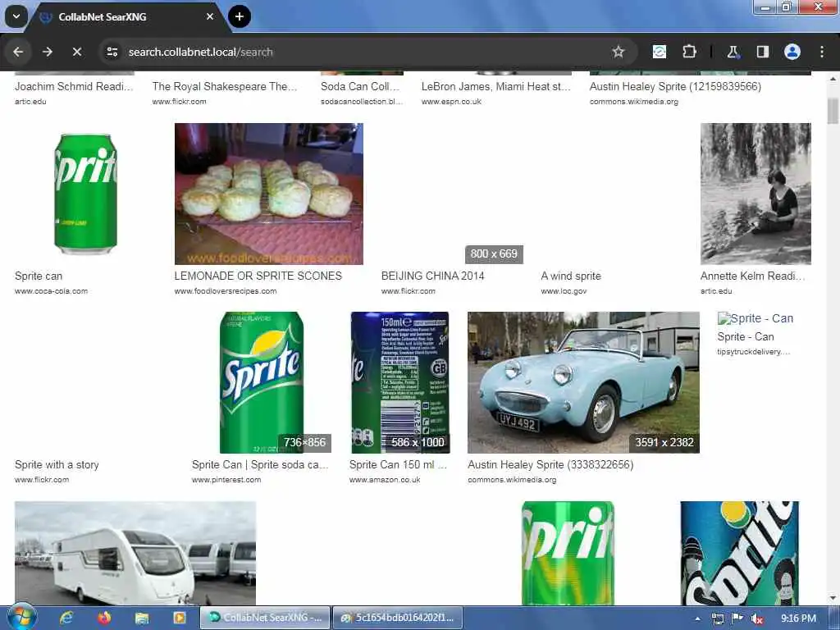Click the vertical scrollbar thumb
Viewport: 840px width, 630px height.
[833, 111]
